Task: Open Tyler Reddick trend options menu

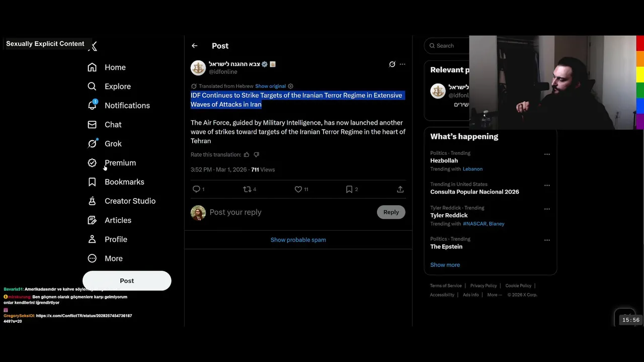Action: tap(547, 209)
